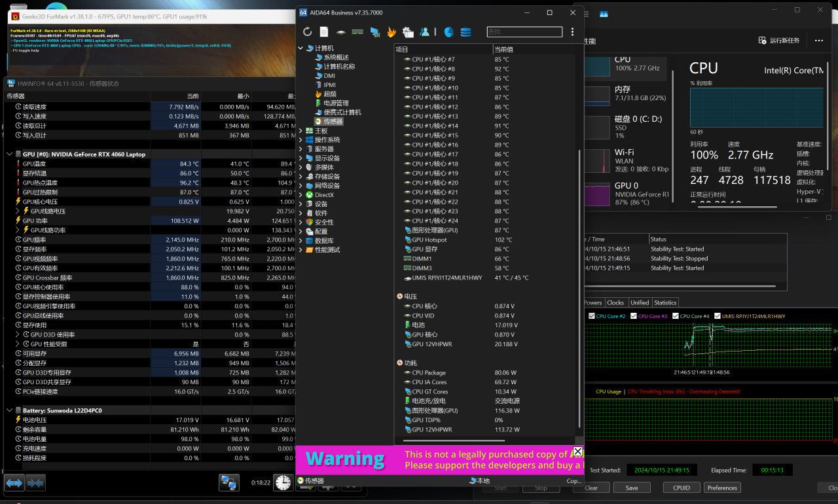Click the blue pie chart toolbar icon
Screen dimensions: 838x504
click(448, 32)
